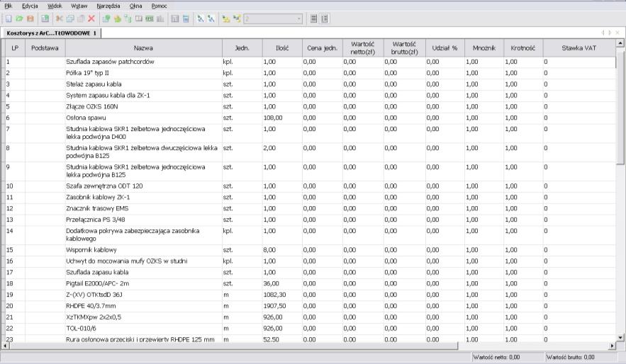Click the Mnożnik column header
This screenshot has height=364, width=626.
484,48
